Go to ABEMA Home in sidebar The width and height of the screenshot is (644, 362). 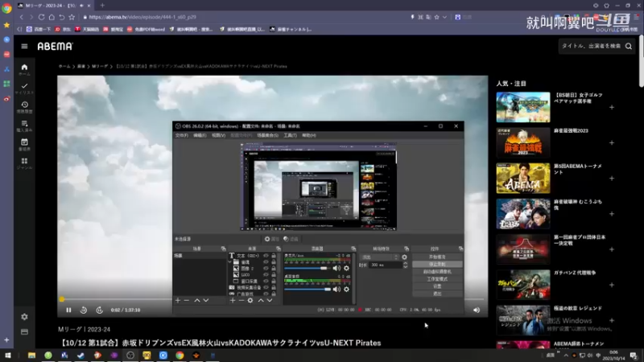24,69
